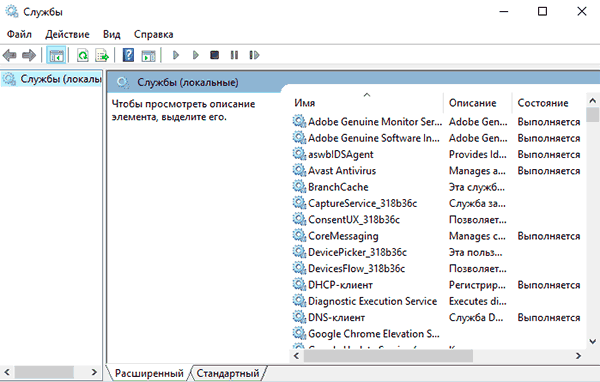Toggle the action pane toolbar icon

(148, 56)
